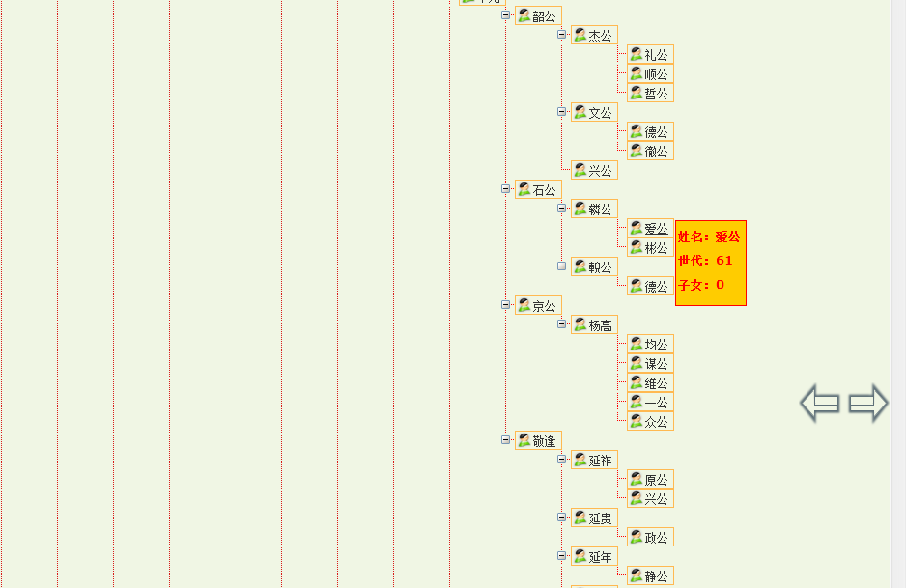Screen dimensions: 906x588
Task: Select the 礼公 name label
Action: 656,55
